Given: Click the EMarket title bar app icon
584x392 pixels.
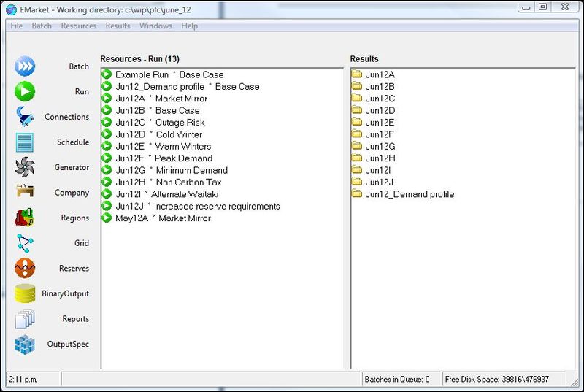Looking at the screenshot, I should click(x=12, y=10).
